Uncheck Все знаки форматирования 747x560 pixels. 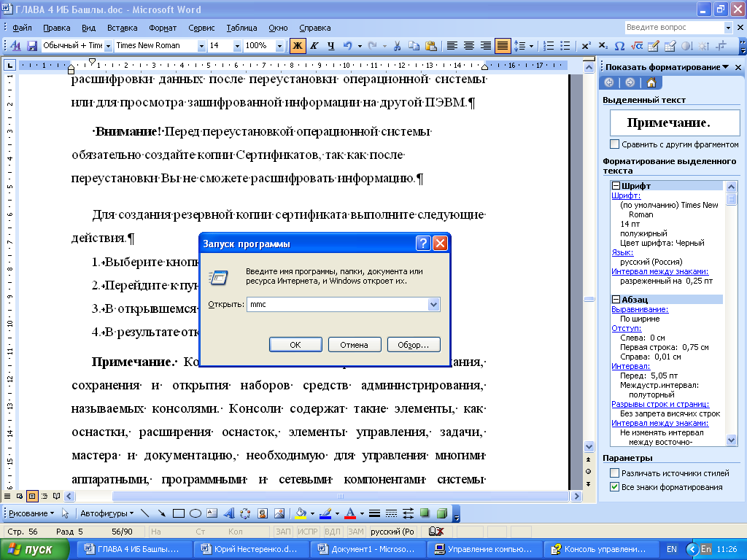(614, 486)
